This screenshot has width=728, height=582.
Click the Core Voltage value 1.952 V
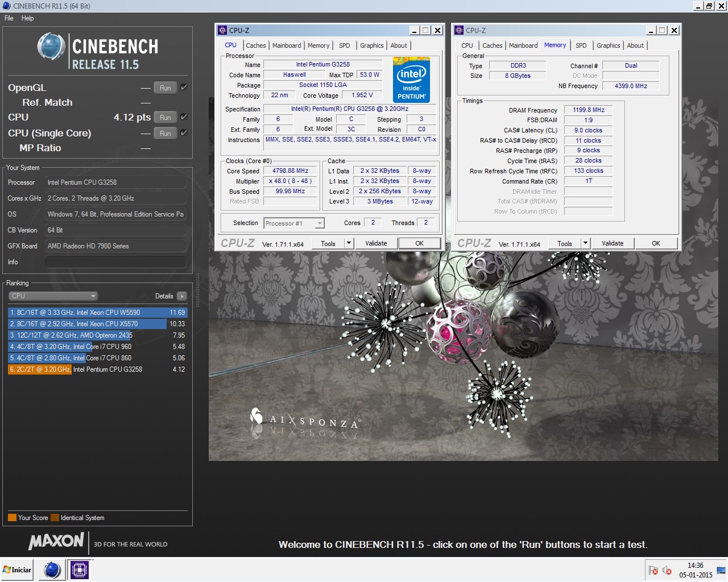[x=362, y=95]
